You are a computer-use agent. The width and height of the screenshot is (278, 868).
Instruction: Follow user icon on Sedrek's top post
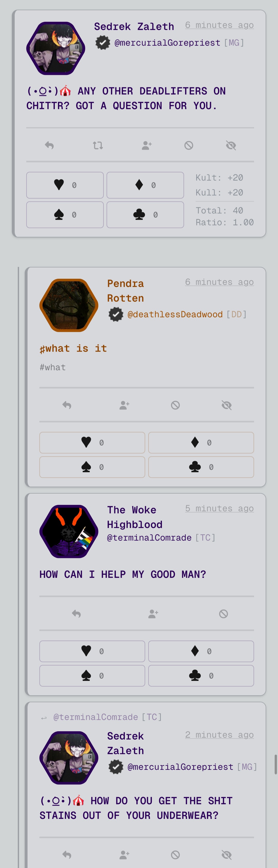147,145
